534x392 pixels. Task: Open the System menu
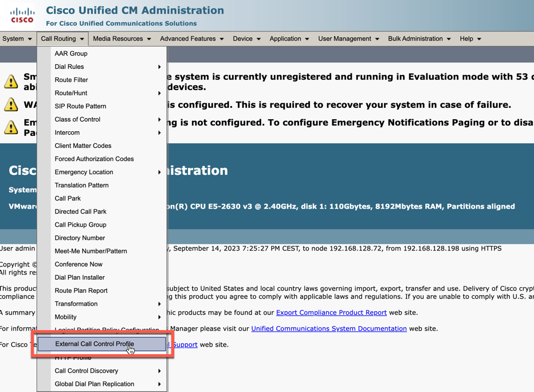(x=17, y=39)
